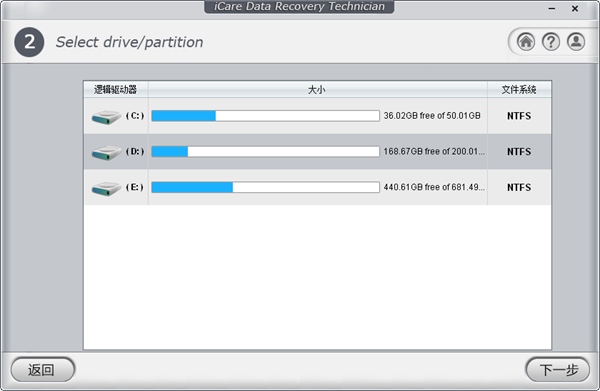Image resolution: width=600 pixels, height=391 pixels.
Task: Select the C: drive disk icon
Action: (x=106, y=117)
